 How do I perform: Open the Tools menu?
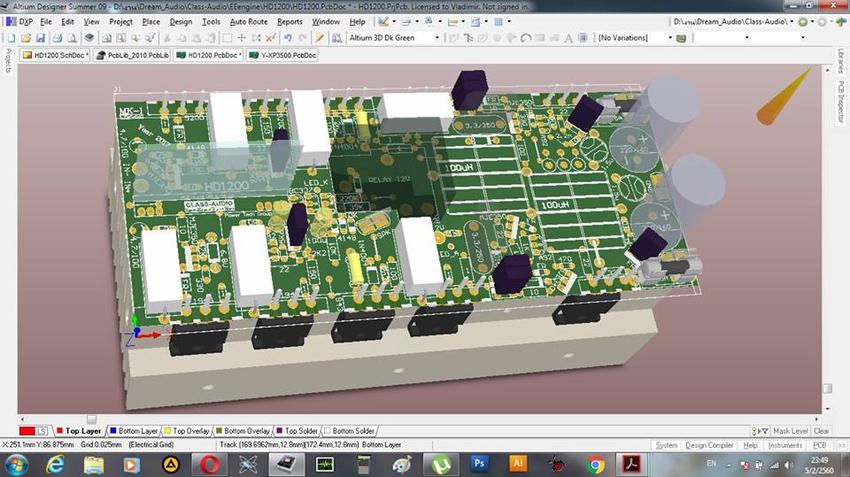[x=211, y=22]
